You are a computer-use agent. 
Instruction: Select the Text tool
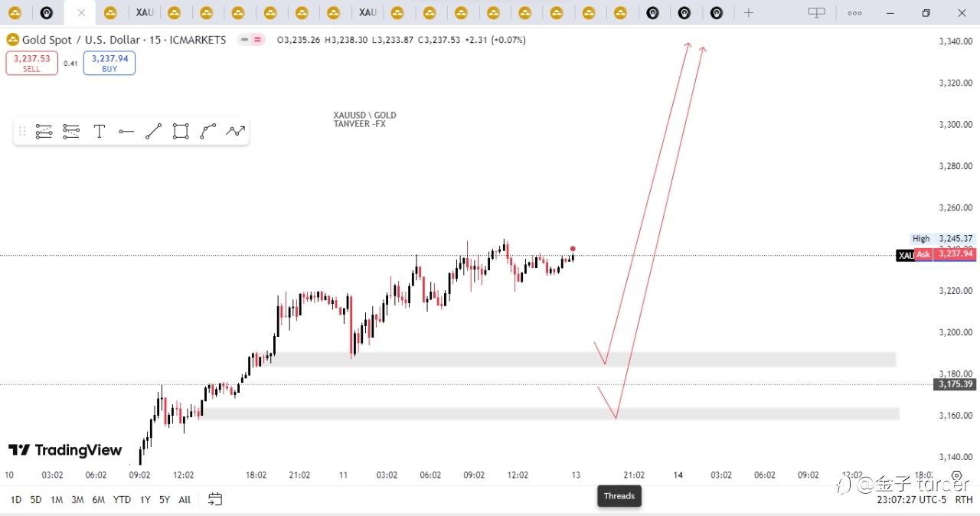99,132
